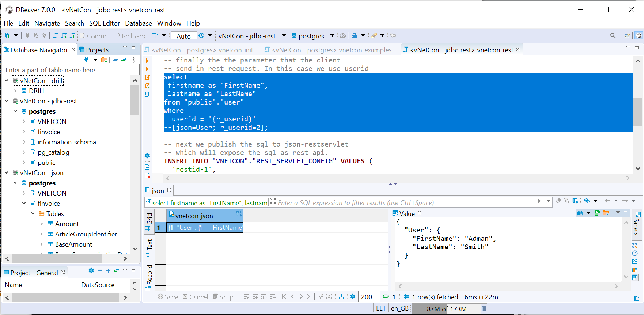Screen dimensions: 644x315
Task: Open the Projects tab
Action: 97,50
